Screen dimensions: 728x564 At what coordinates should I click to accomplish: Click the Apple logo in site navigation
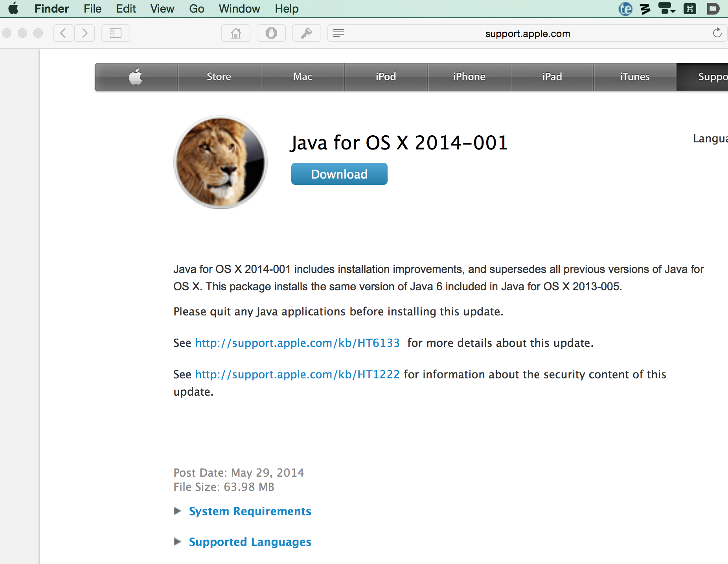coord(136,77)
